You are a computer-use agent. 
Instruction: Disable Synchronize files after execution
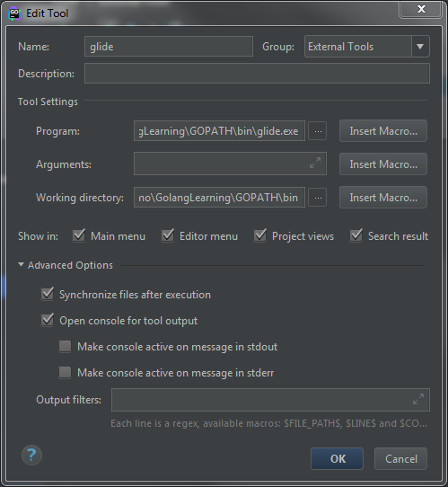48,294
